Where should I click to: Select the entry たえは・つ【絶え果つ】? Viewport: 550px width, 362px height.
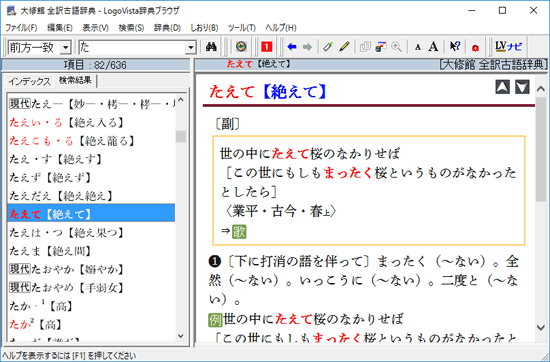(x=91, y=233)
